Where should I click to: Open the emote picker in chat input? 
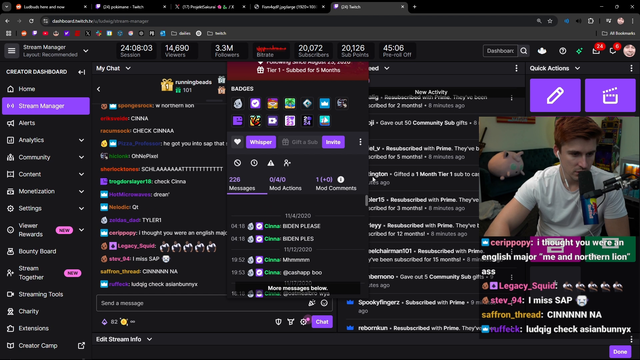[324, 303]
